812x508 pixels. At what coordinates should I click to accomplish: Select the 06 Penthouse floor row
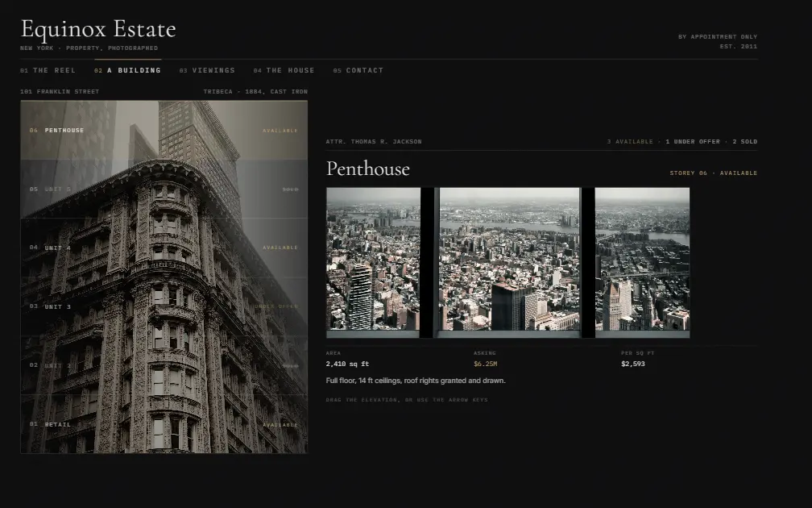pyautogui.click(x=164, y=130)
